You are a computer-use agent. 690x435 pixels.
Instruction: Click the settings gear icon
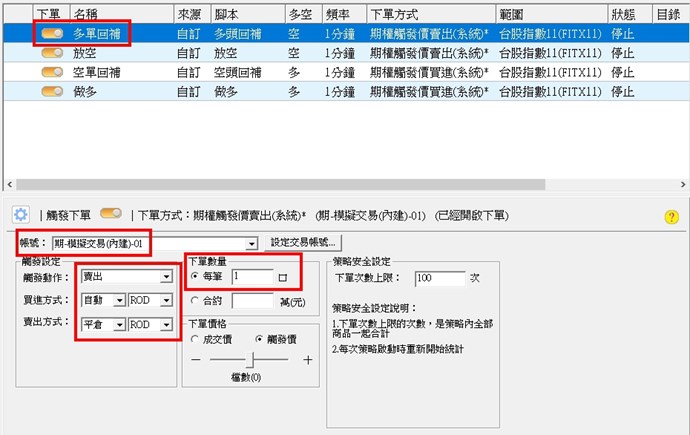click(x=20, y=214)
